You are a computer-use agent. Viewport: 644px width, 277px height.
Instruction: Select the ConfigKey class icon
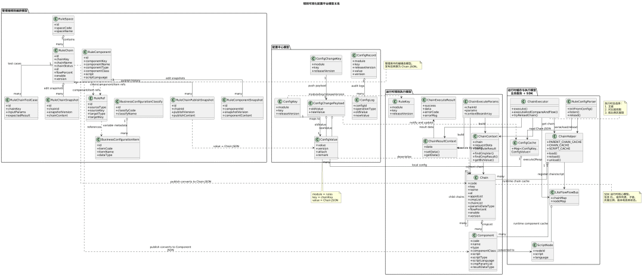click(278, 101)
